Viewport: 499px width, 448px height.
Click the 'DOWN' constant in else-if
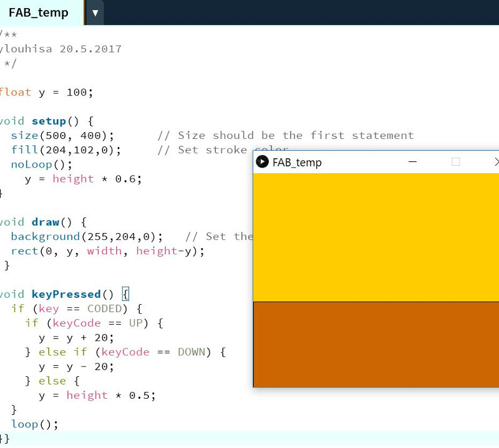tap(191, 352)
